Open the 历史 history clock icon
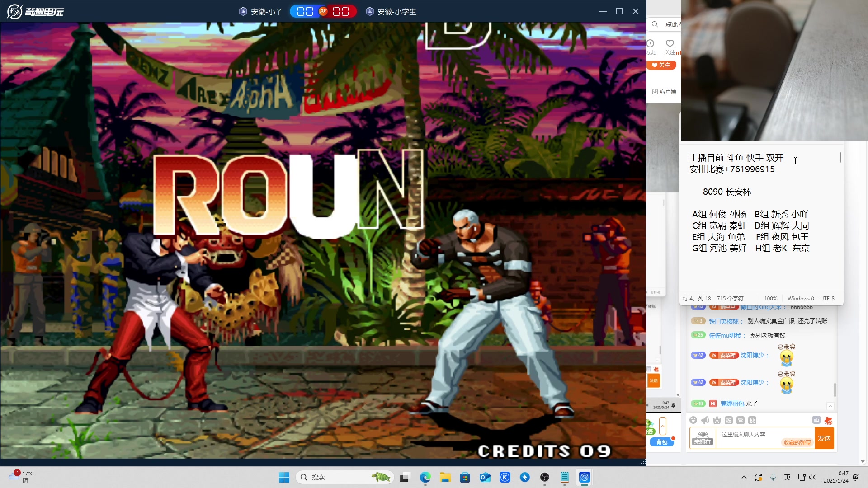This screenshot has height=488, width=868. tap(651, 46)
